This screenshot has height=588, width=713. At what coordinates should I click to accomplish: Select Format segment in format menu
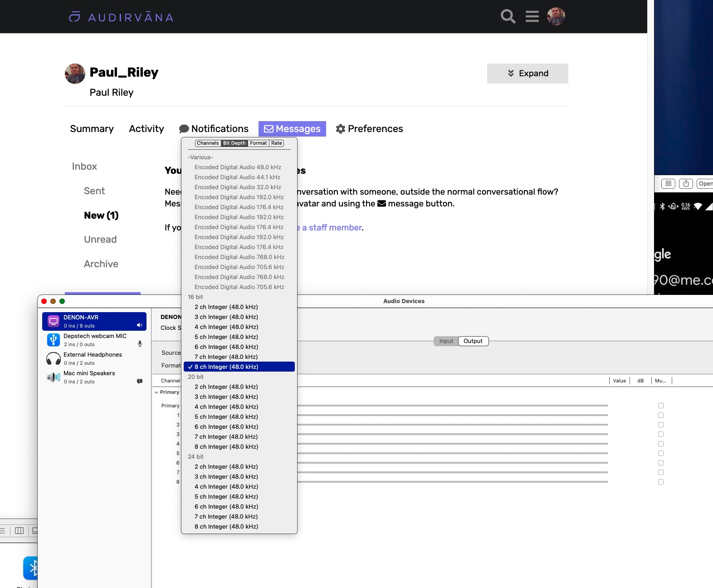tap(259, 143)
